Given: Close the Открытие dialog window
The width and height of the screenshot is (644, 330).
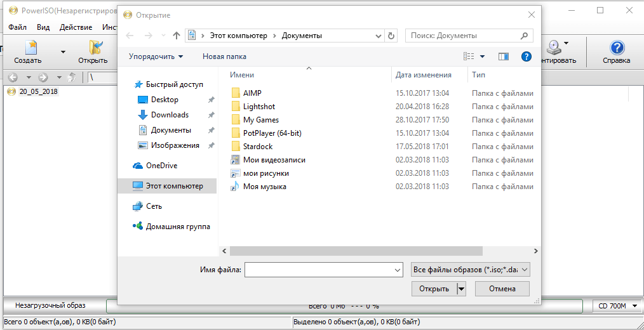Looking at the screenshot, I should tap(532, 15).
